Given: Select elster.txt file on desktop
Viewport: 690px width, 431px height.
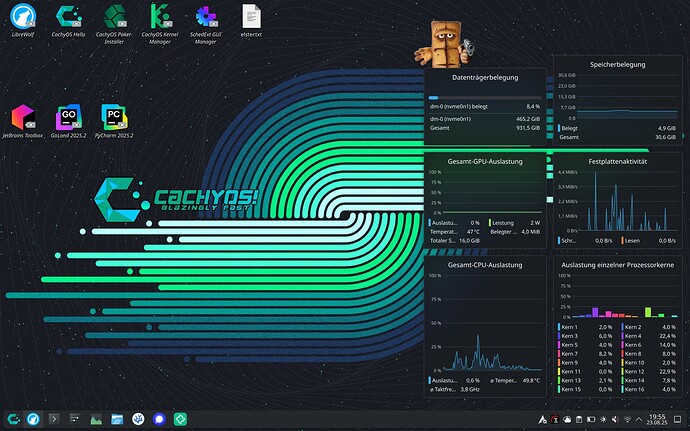Looking at the screenshot, I should [251, 20].
